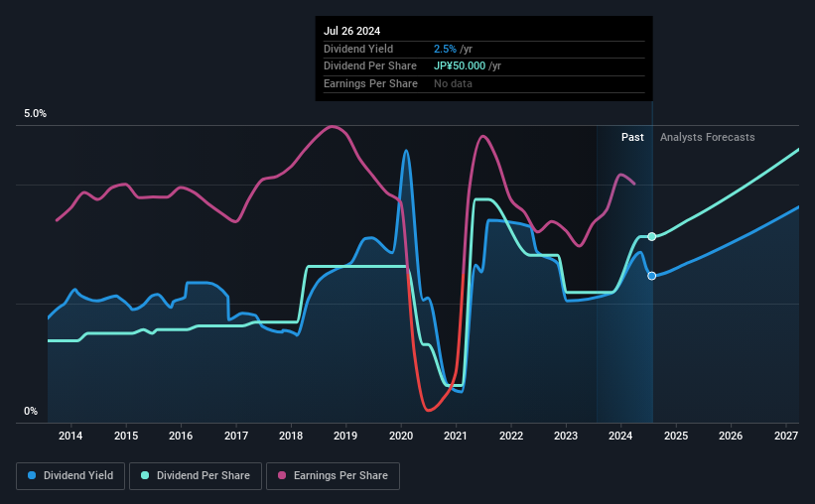Click the pink Earnings Per Share legend dot

(x=282, y=475)
